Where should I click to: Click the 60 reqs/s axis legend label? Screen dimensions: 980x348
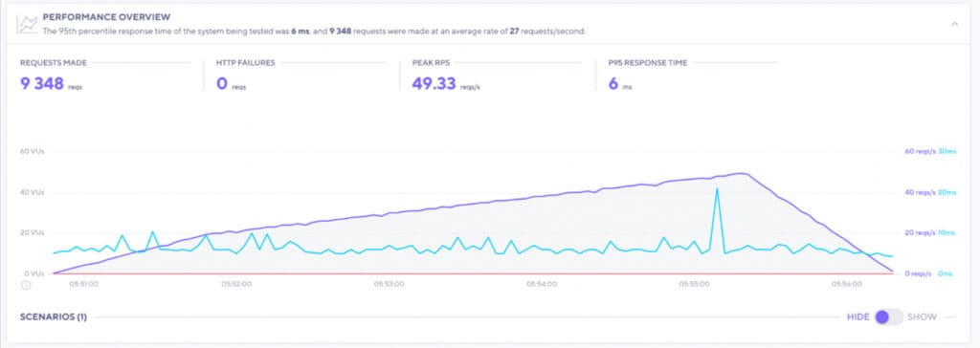[920, 152]
